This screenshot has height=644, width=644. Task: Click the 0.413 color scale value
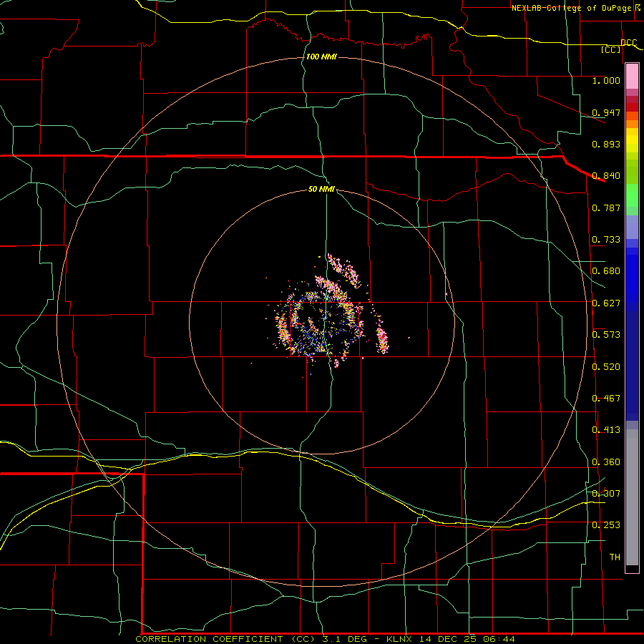click(x=606, y=430)
